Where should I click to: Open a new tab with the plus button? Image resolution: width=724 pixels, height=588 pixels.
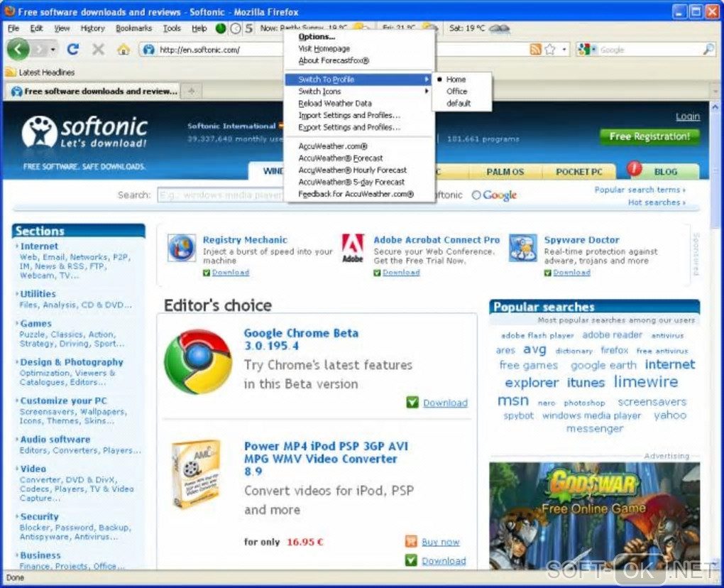[192, 91]
